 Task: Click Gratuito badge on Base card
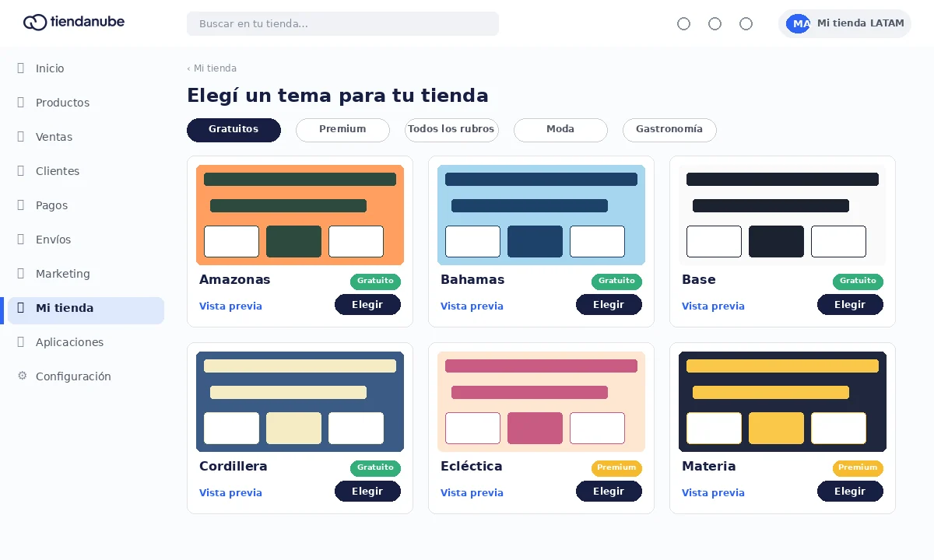coord(858,282)
